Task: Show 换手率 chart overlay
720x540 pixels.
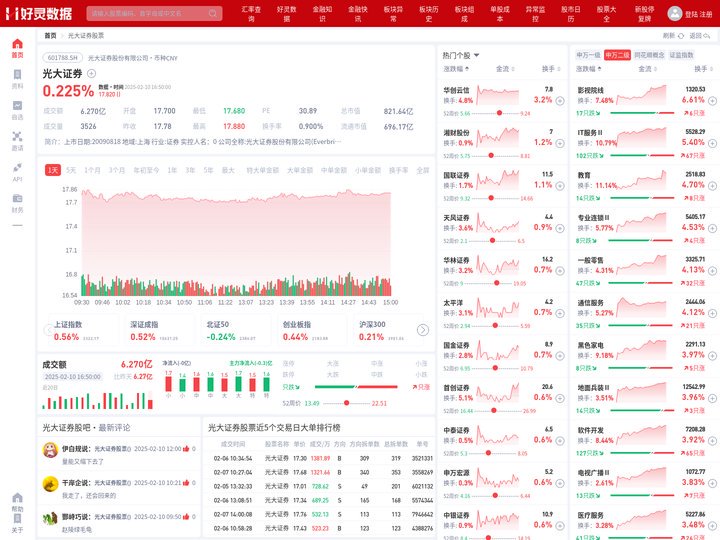Action: [x=399, y=170]
